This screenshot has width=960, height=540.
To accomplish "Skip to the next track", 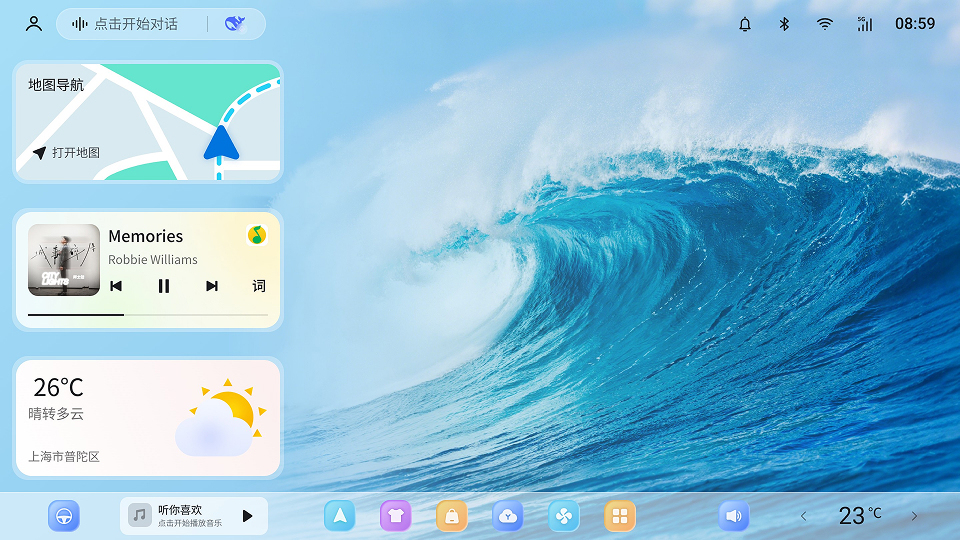I will pos(212,286).
